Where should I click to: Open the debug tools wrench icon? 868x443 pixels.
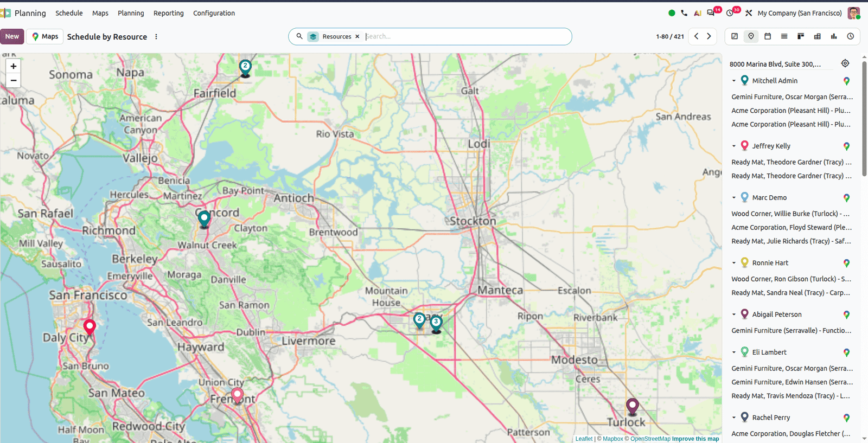749,13
